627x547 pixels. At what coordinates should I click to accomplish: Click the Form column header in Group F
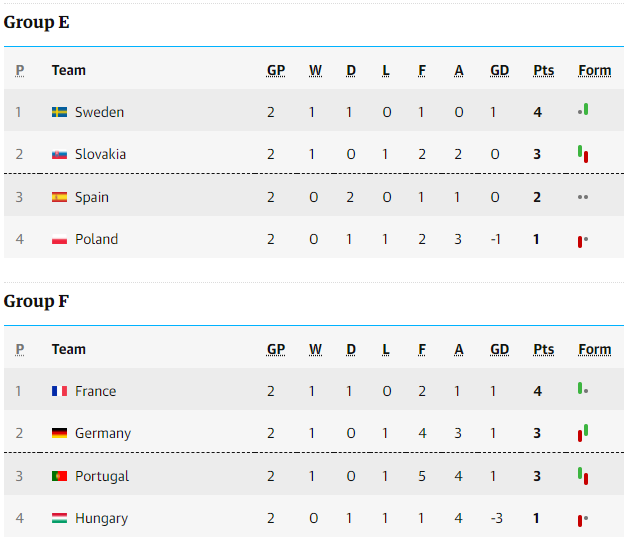coord(595,349)
